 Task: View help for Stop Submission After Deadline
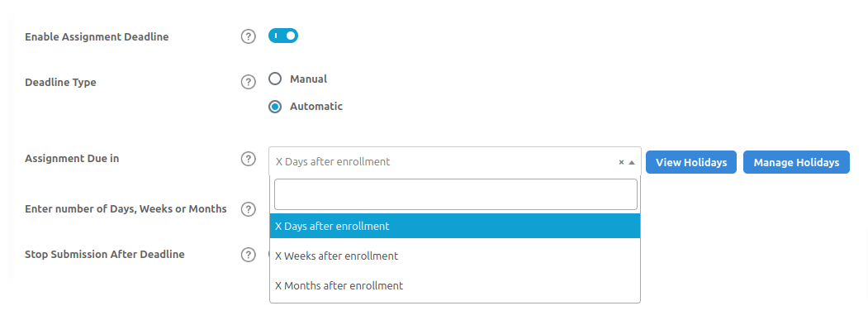coord(249,255)
